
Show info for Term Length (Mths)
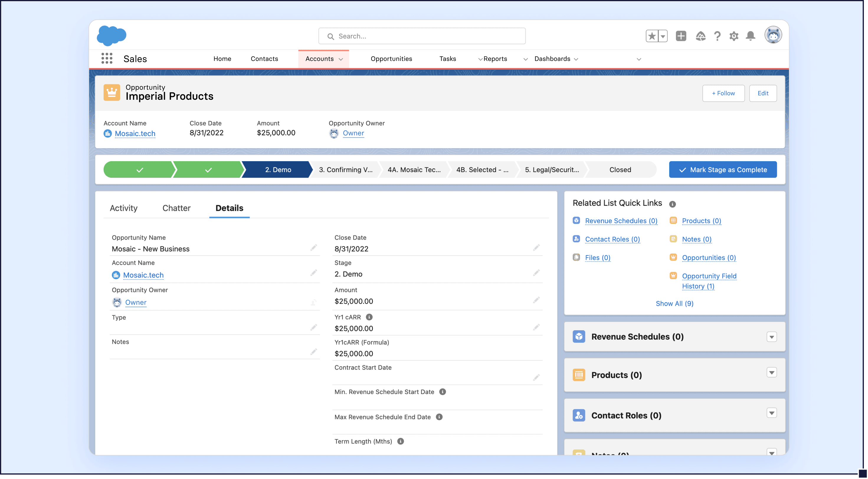400,442
